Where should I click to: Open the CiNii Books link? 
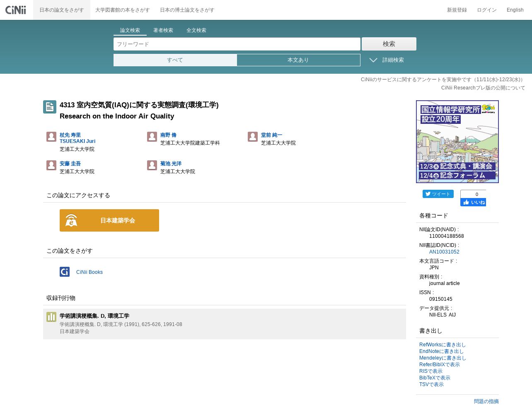89,272
